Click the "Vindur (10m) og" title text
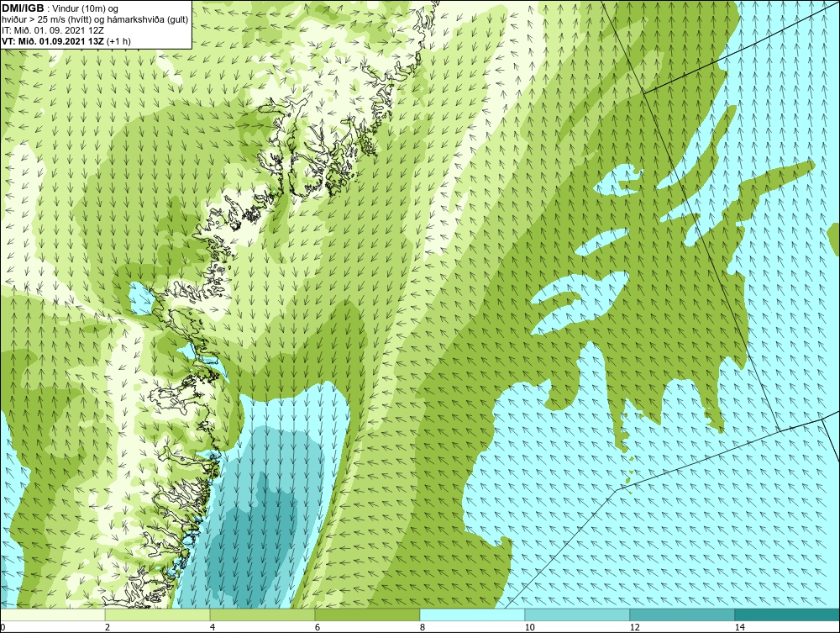This screenshot has height=633, width=840. 86,8
